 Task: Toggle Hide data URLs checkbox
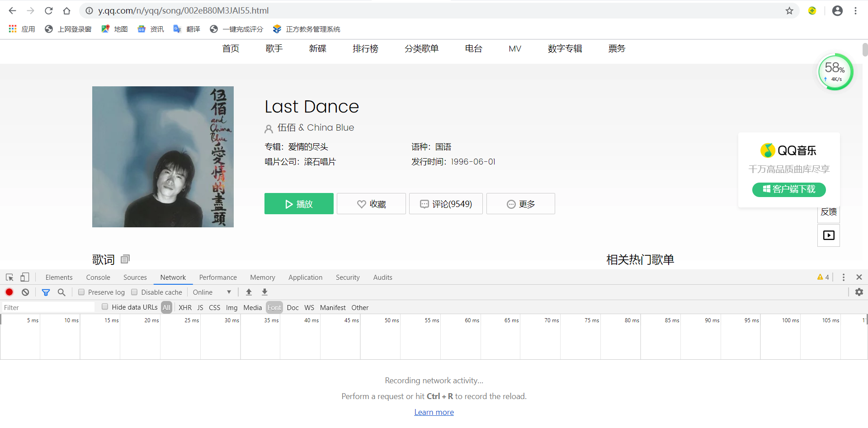(x=105, y=307)
